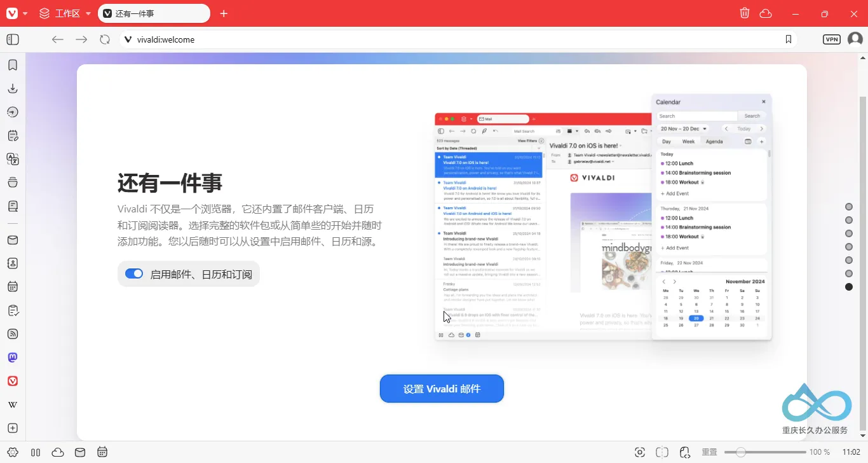The width and height of the screenshot is (868, 463).
Task: Go back to the previous page
Action: click(x=58, y=39)
